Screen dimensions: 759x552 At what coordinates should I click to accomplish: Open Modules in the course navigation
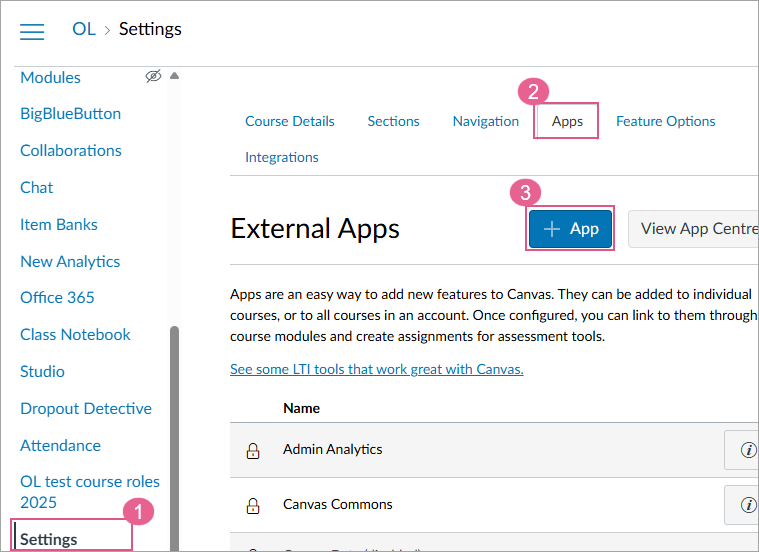(x=50, y=77)
